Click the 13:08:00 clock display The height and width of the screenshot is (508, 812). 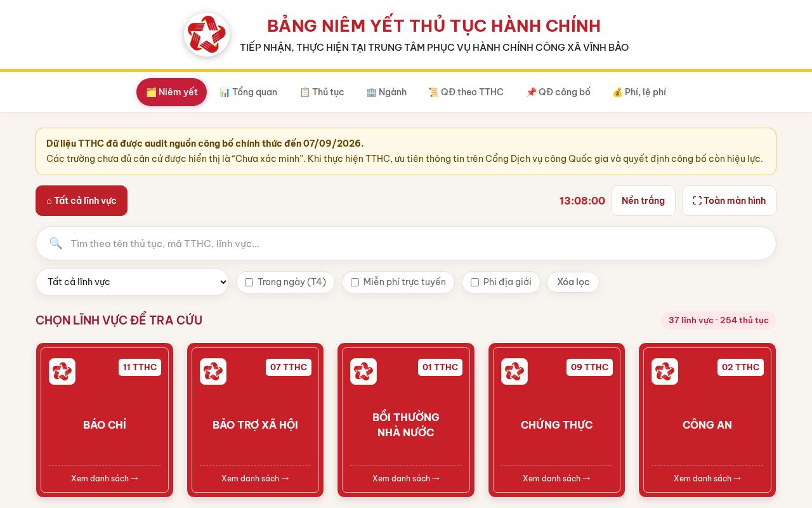(x=582, y=201)
